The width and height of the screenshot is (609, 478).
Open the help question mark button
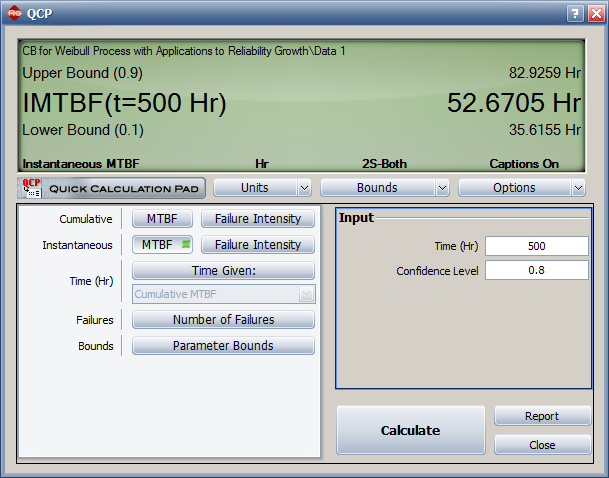click(575, 14)
